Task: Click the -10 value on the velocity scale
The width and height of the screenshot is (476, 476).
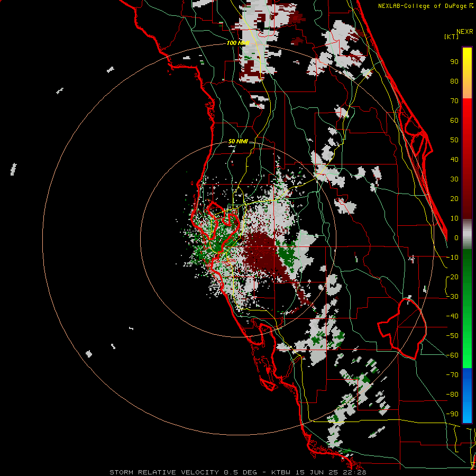Action: (452, 258)
